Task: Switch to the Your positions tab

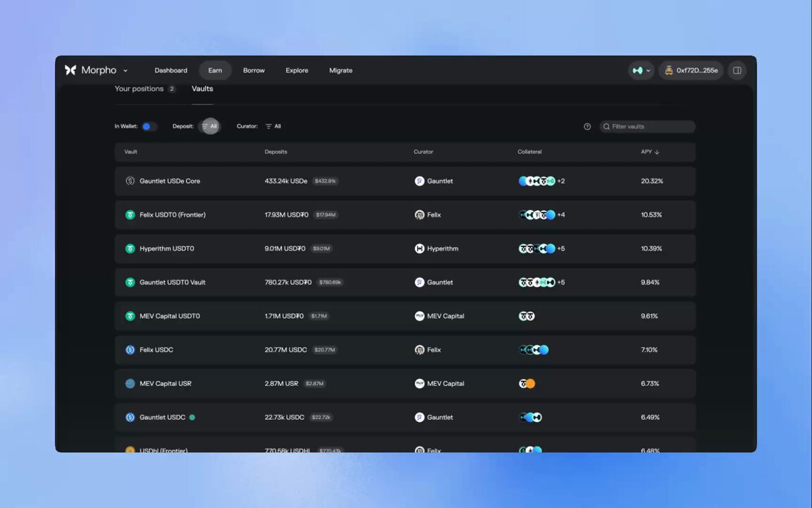Action: pyautogui.click(x=139, y=88)
